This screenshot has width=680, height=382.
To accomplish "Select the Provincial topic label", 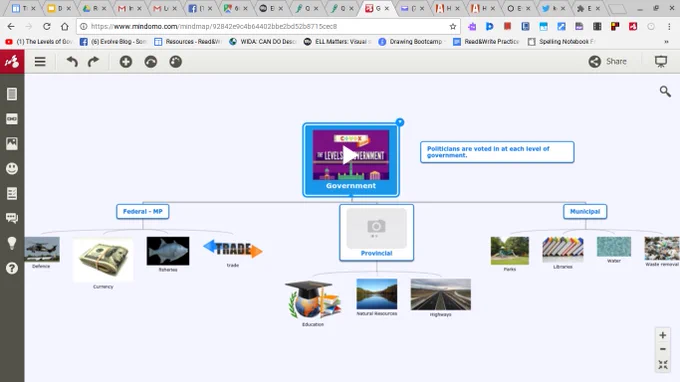I will click(x=376, y=253).
